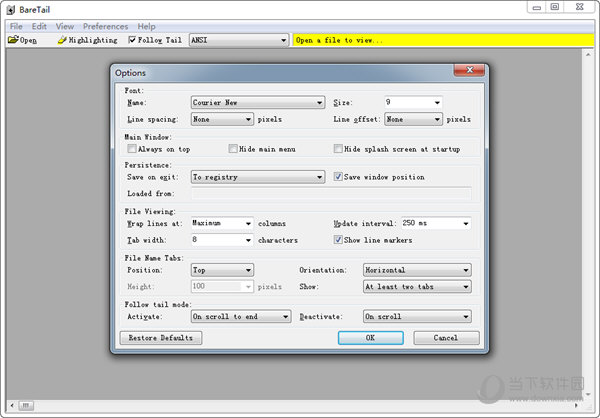Expand the Line offset dropdown
The width and height of the screenshot is (600, 418).
[x=413, y=119]
